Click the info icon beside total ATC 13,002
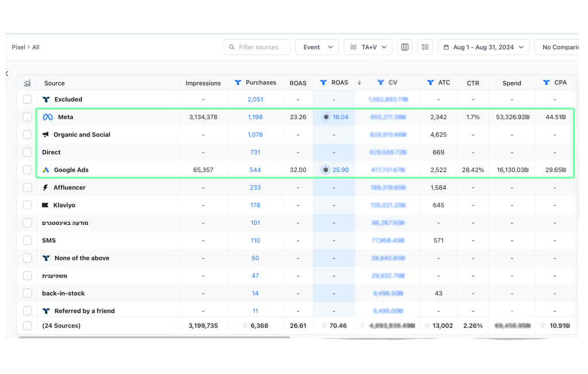588x374 pixels. [x=427, y=326]
